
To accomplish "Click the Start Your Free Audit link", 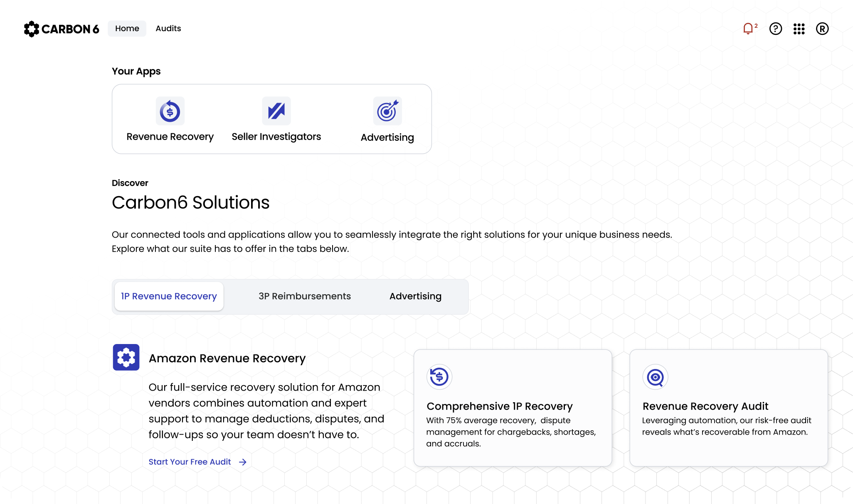I will pos(190,462).
